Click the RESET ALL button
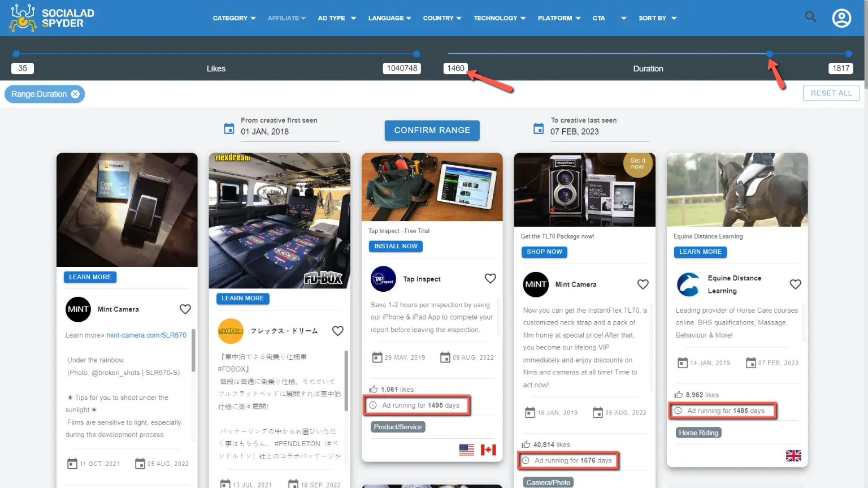868x488 pixels. point(831,93)
